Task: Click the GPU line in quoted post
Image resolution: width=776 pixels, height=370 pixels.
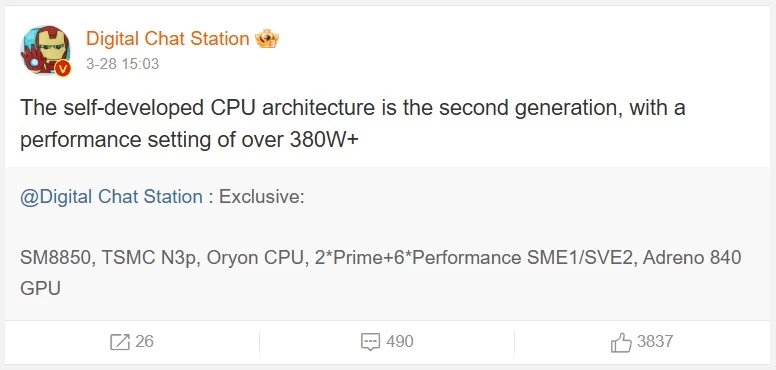Action: [41, 288]
